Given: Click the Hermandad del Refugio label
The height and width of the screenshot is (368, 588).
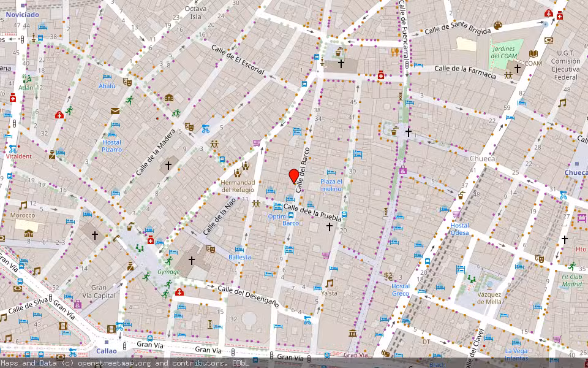Looking at the screenshot, I should 238,186.
